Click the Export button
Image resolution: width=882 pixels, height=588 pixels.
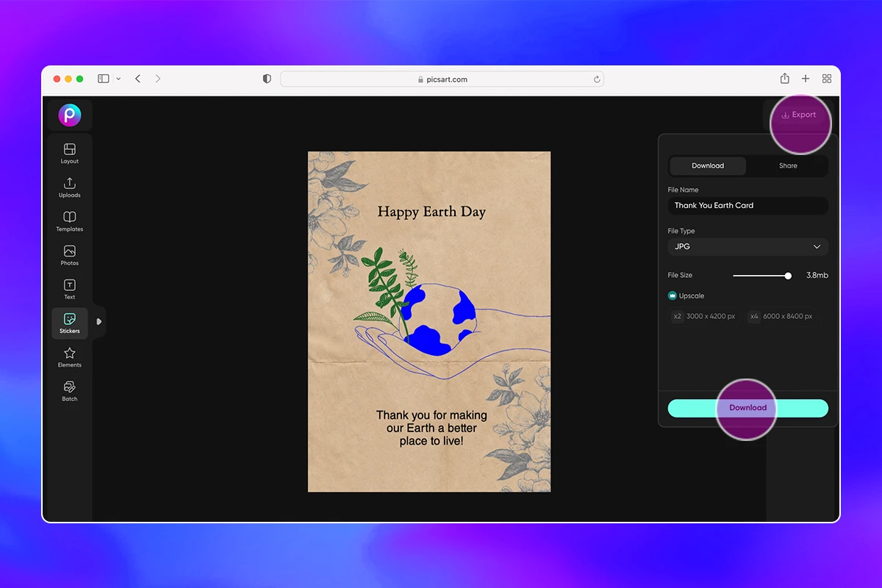(x=800, y=114)
